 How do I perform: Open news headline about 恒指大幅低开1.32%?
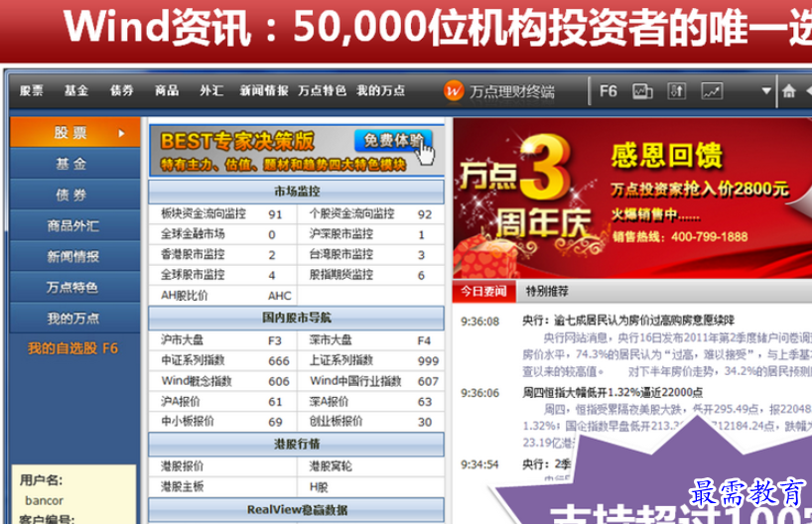coord(608,392)
